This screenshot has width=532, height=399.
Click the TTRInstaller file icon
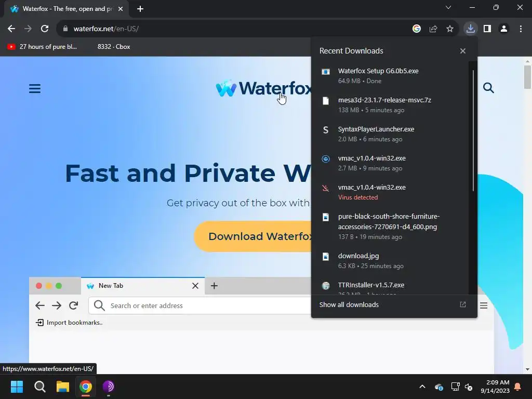(326, 286)
